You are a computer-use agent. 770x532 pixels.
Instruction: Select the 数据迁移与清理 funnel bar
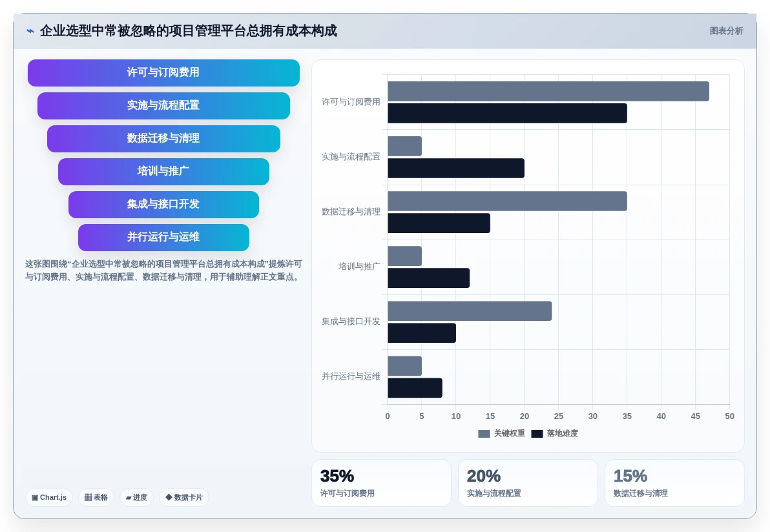tap(163, 138)
